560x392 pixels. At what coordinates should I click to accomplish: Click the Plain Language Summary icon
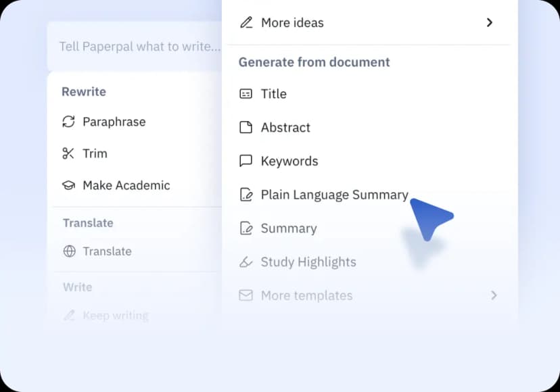tap(246, 195)
